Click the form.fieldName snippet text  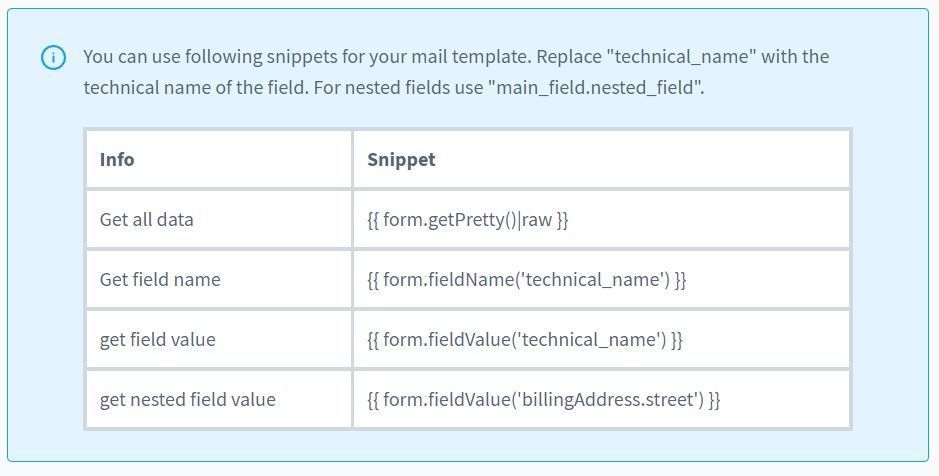pyautogui.click(x=526, y=280)
